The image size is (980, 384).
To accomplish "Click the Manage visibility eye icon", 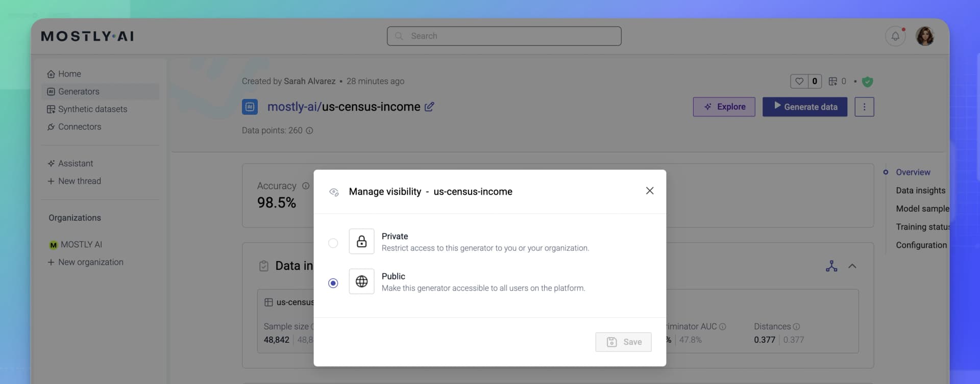I will point(334,192).
